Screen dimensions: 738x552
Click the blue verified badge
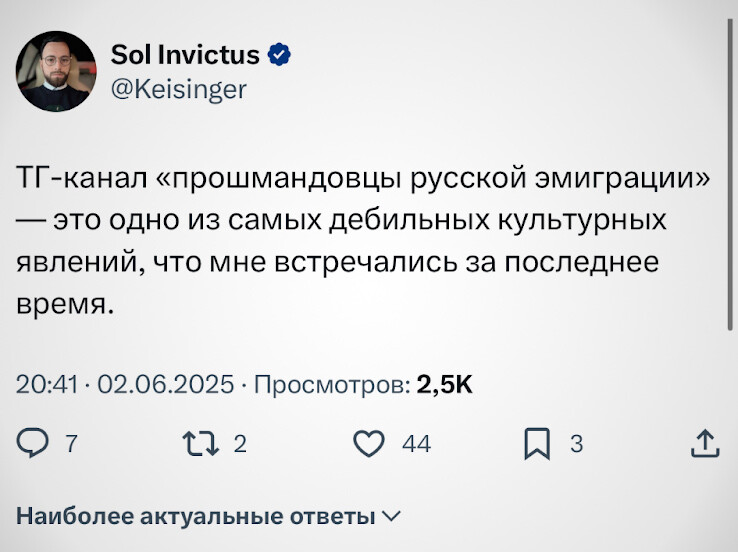tap(282, 54)
